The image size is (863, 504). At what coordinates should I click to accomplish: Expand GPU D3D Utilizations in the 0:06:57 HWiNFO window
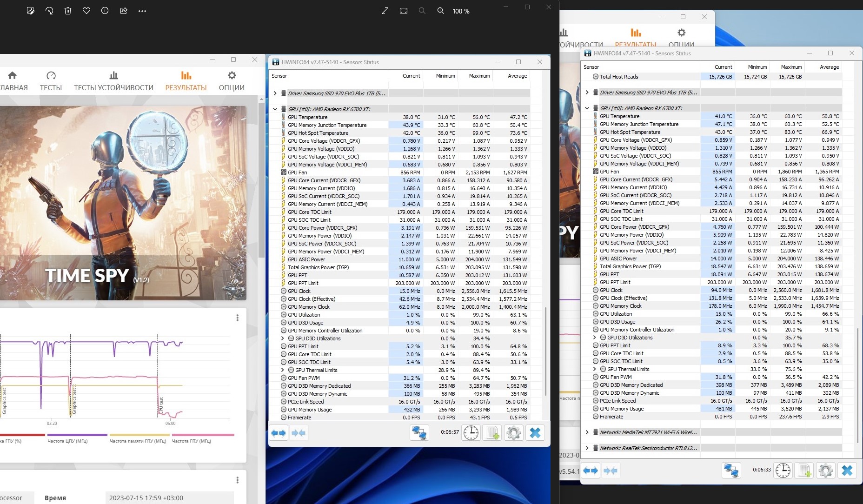point(283,338)
